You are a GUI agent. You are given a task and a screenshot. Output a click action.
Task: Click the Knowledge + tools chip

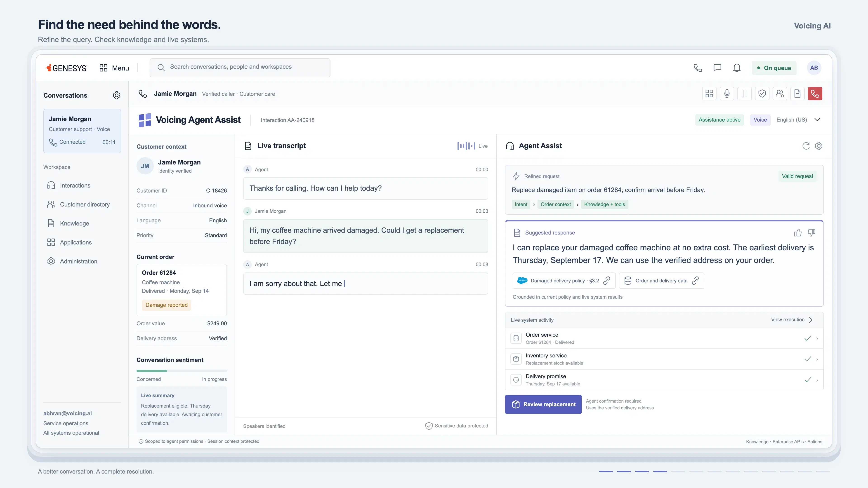[x=604, y=204]
